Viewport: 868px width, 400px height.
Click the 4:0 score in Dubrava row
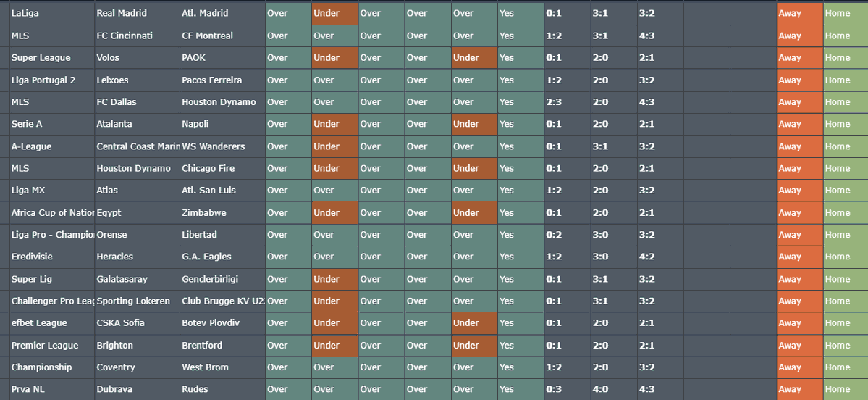pyautogui.click(x=600, y=389)
